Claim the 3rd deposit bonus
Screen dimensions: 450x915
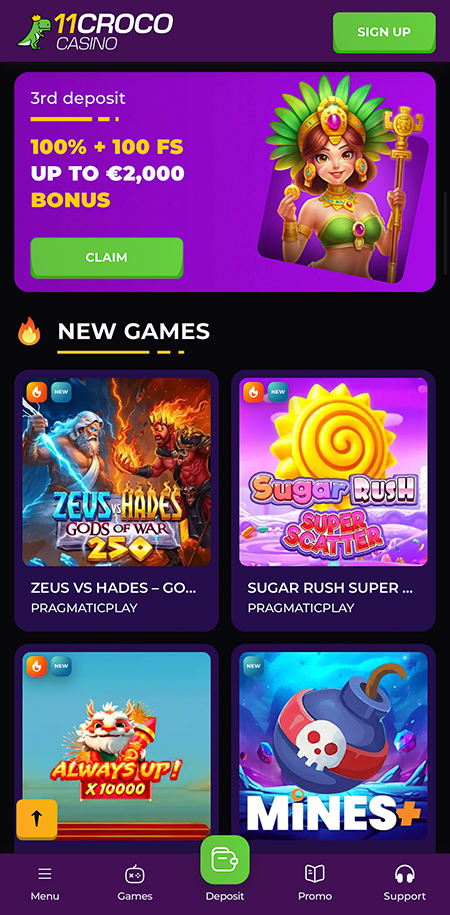(x=107, y=257)
